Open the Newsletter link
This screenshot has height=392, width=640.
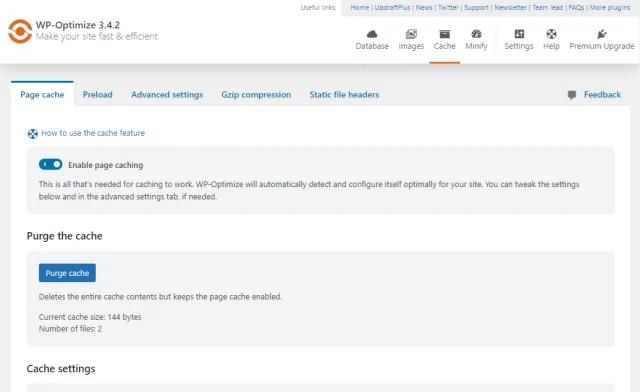511,7
